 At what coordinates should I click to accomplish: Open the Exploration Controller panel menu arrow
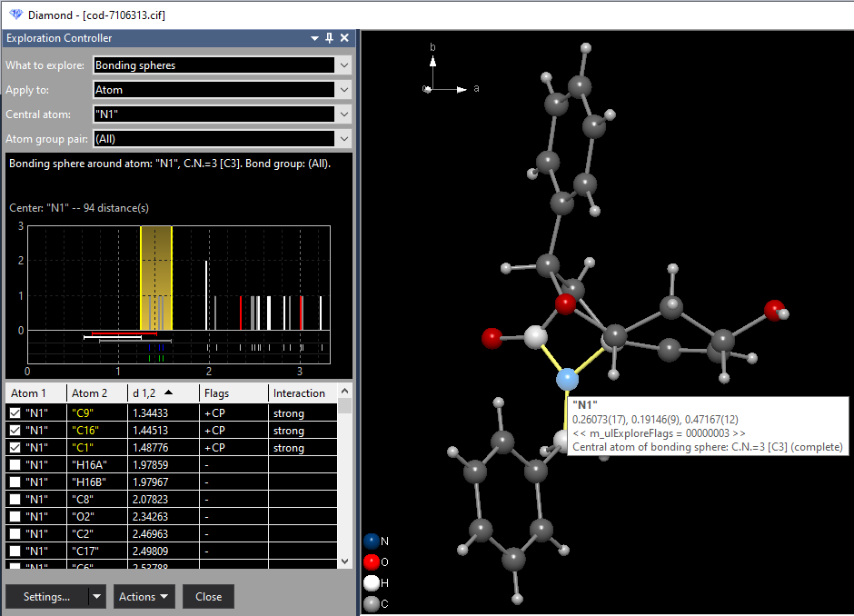(x=313, y=38)
